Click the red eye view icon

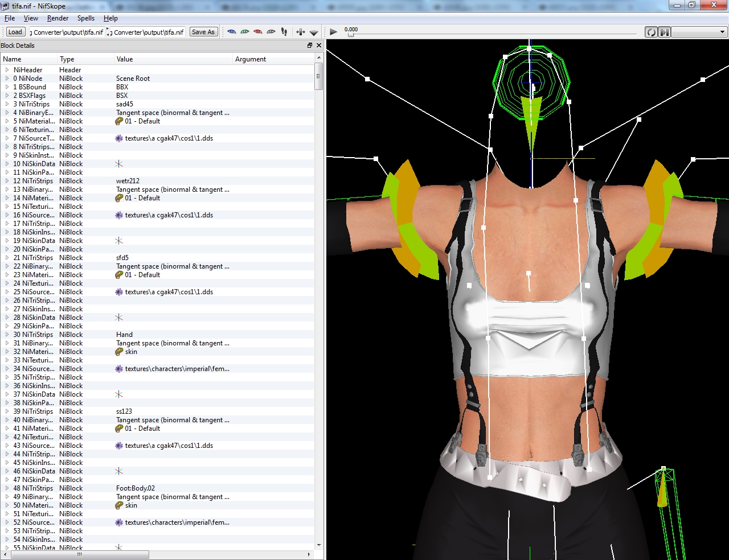point(258,32)
